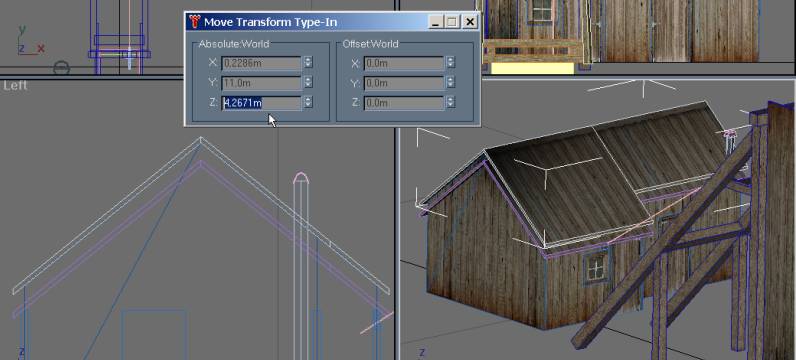
Task: Click the Left viewport label
Action: [x=15, y=86]
